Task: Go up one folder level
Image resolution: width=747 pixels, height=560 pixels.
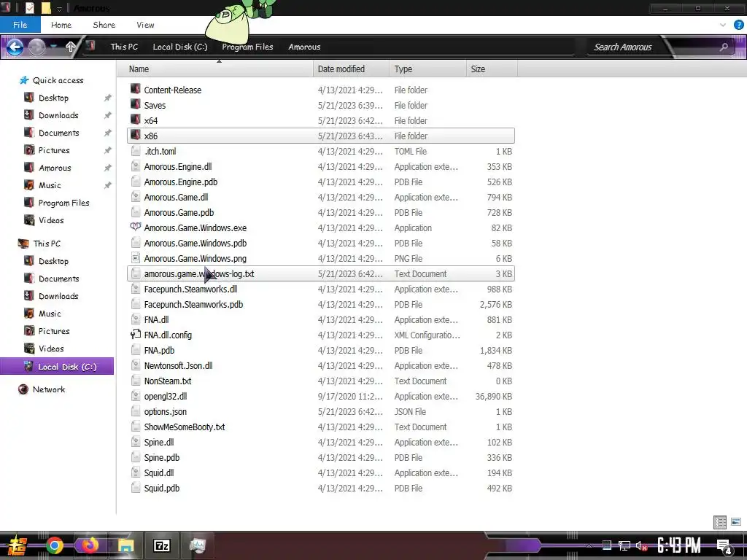Action: coord(71,47)
